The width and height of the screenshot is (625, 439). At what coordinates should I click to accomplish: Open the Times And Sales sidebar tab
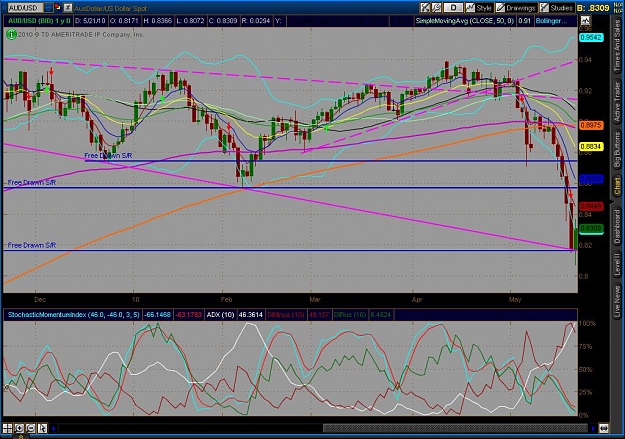click(x=617, y=47)
